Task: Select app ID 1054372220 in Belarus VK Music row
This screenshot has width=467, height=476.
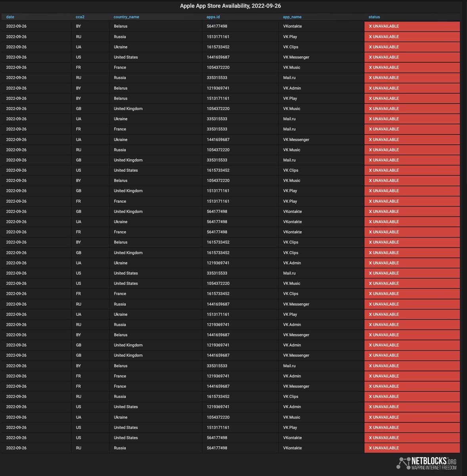Action: click(x=218, y=180)
